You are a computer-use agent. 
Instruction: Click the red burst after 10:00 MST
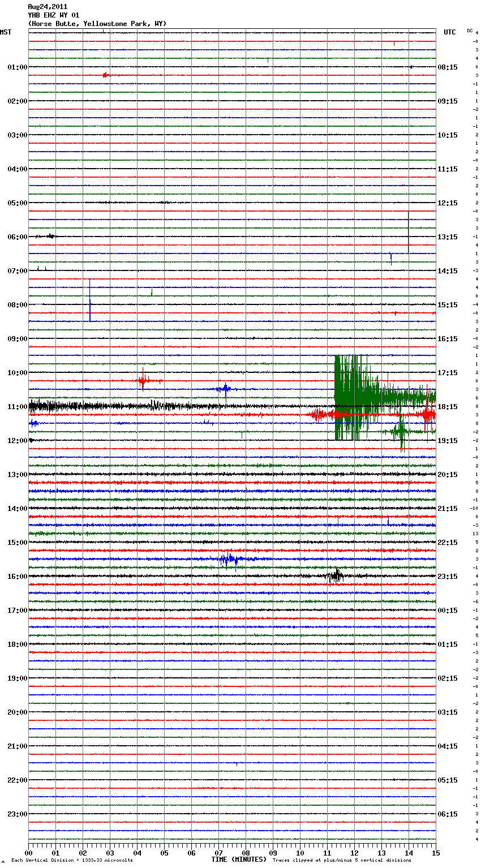pyautogui.click(x=144, y=380)
